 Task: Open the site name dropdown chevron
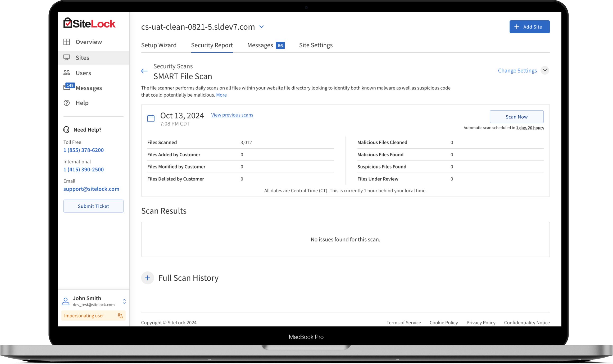click(261, 27)
